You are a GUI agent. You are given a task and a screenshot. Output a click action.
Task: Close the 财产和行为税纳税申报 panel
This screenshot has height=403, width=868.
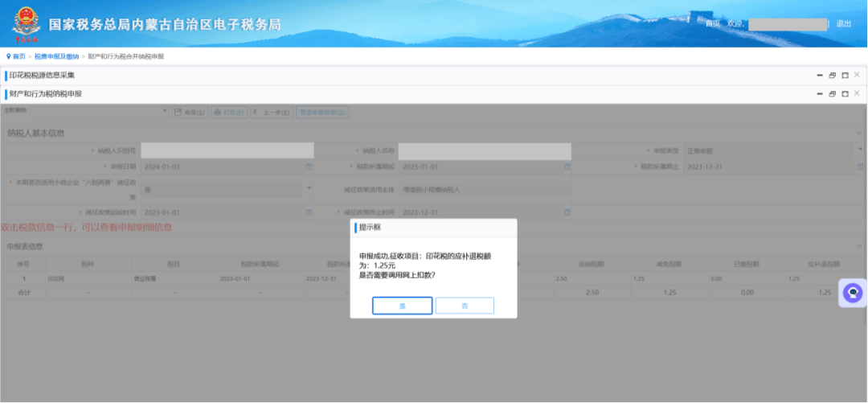[857, 93]
